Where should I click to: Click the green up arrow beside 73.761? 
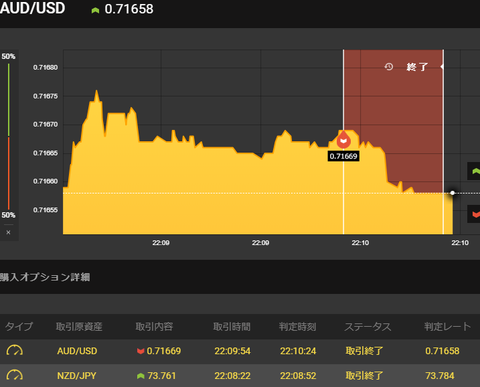click(141, 376)
